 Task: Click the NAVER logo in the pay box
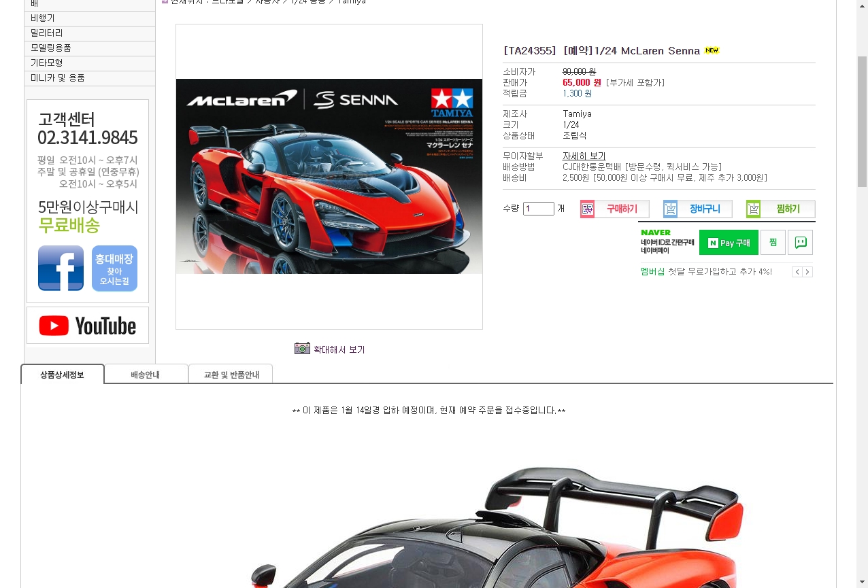656,232
